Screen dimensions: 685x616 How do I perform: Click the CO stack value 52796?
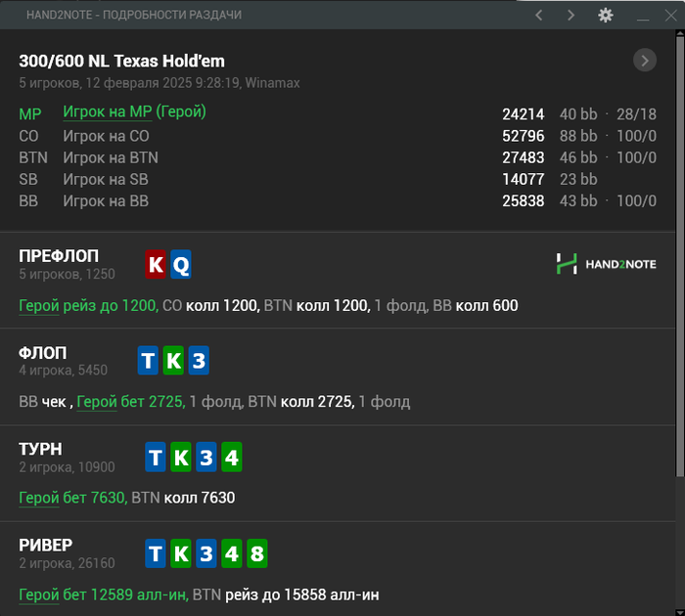click(523, 136)
